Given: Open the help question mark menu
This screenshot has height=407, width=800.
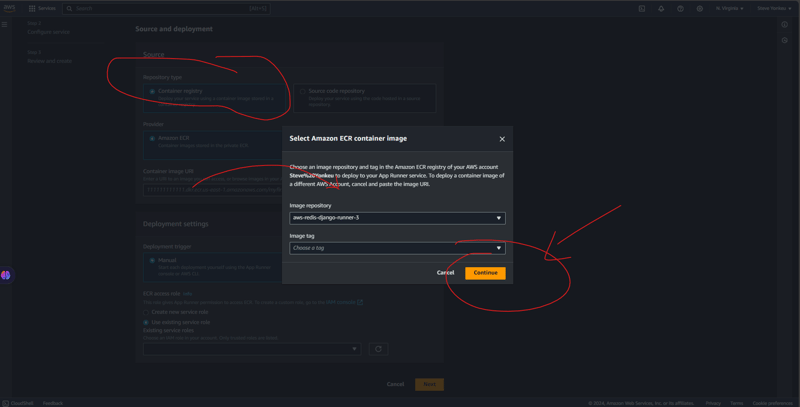Looking at the screenshot, I should pyautogui.click(x=680, y=9).
